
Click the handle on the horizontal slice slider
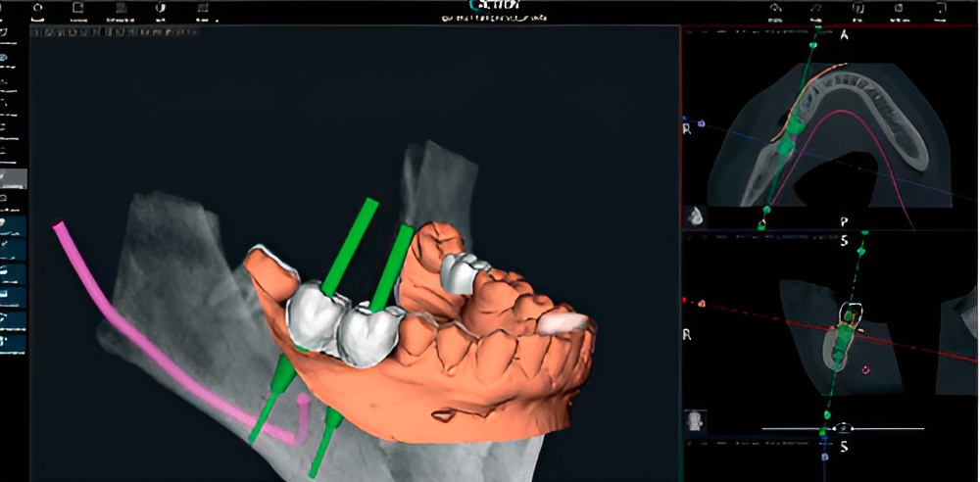[842, 429]
